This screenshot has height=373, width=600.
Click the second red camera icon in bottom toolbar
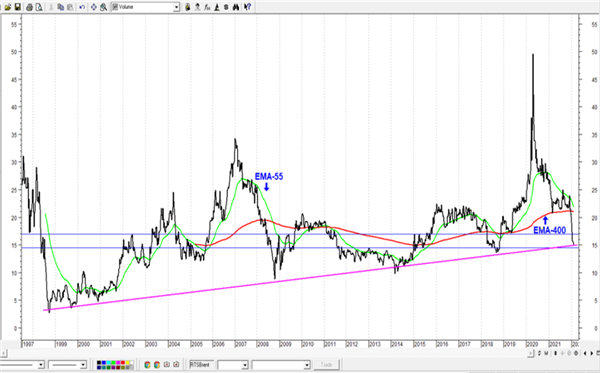176,365
